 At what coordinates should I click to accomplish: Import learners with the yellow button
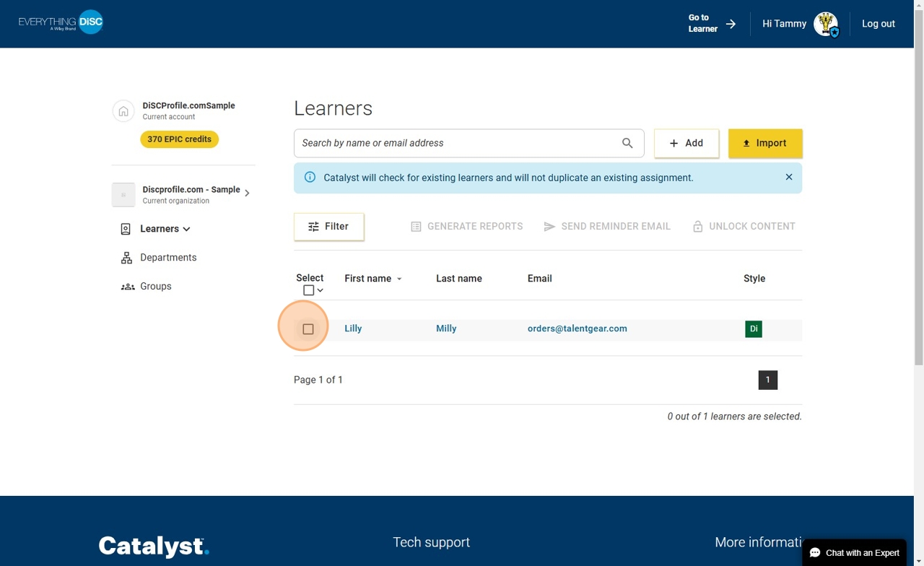[765, 143]
